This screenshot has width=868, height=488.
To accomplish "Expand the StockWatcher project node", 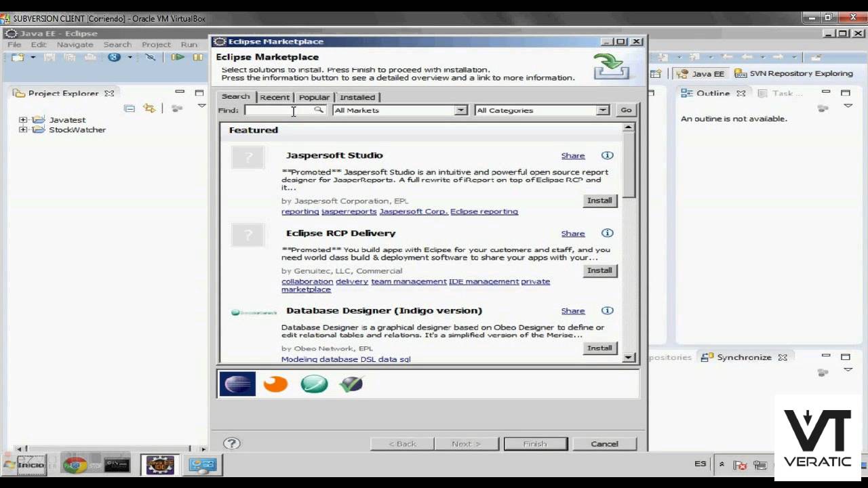I will (23, 129).
